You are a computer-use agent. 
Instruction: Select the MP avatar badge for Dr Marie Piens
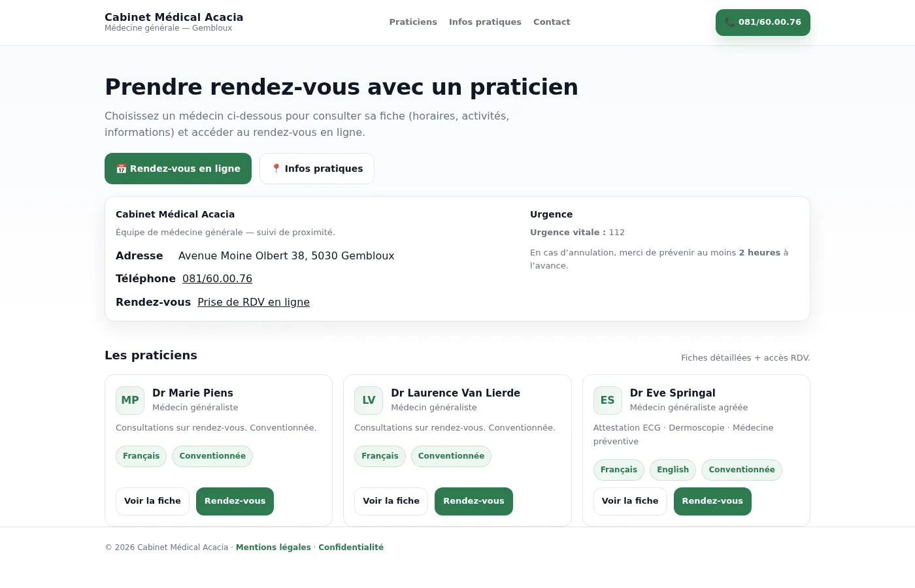click(x=130, y=400)
